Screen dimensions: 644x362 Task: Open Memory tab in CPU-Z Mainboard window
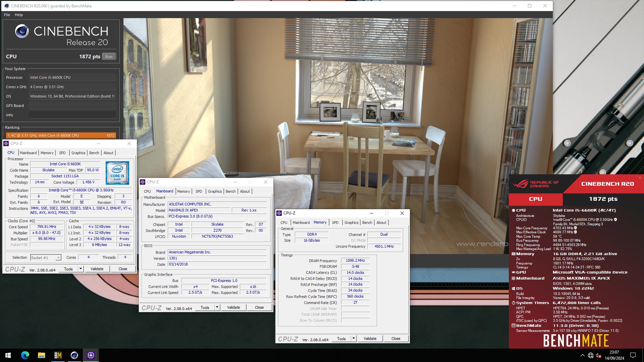coord(183,191)
